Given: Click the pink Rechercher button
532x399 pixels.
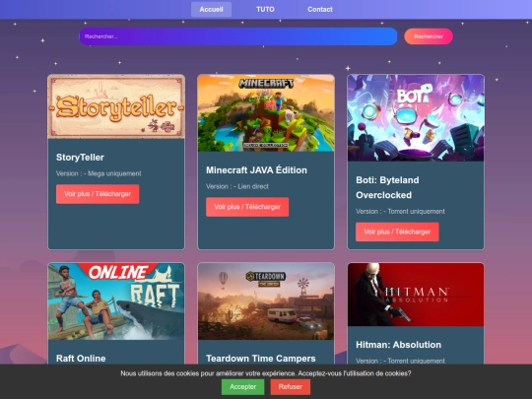Looking at the screenshot, I should pos(429,36).
